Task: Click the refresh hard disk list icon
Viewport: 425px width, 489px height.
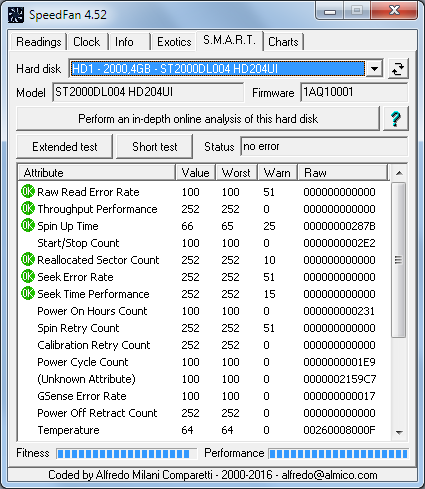Action: [x=398, y=69]
